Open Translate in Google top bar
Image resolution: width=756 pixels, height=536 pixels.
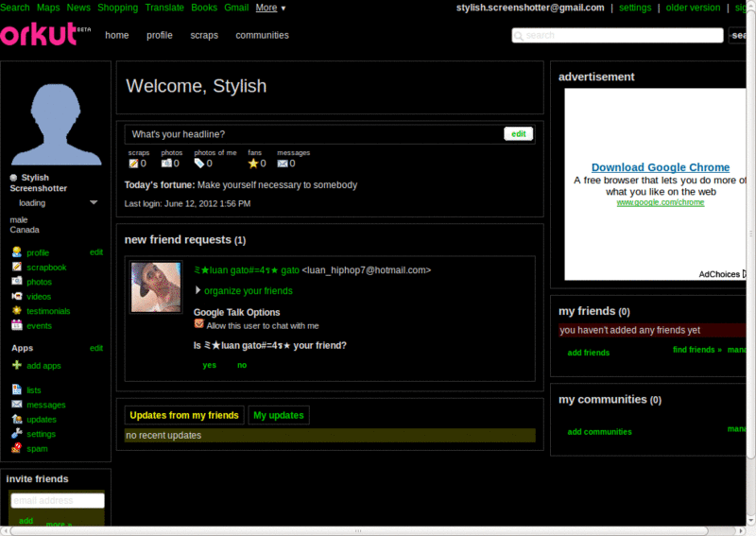pos(164,8)
